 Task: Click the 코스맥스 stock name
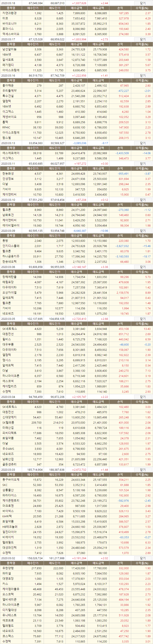click(x=8, y=636)
